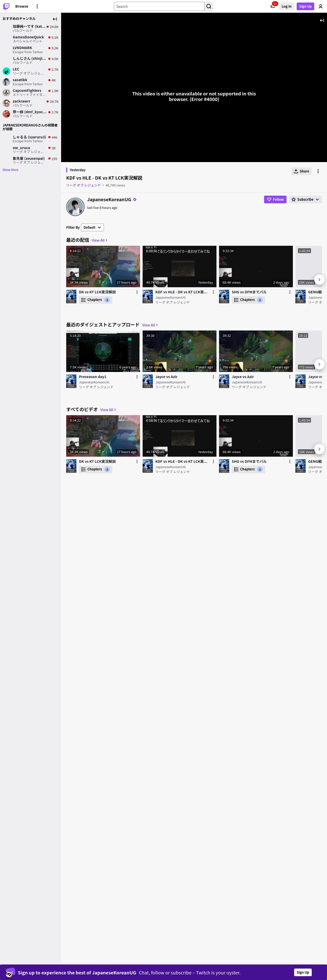Open LVNDMARK channel in sidebar
Image resolution: width=327 pixels, height=980 pixels.
[31, 50]
